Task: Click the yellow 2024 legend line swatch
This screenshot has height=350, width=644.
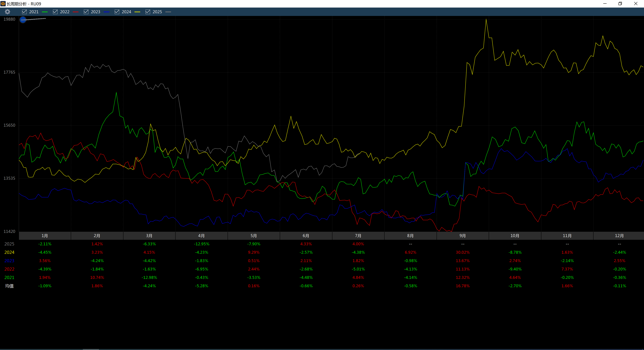Action: click(137, 12)
